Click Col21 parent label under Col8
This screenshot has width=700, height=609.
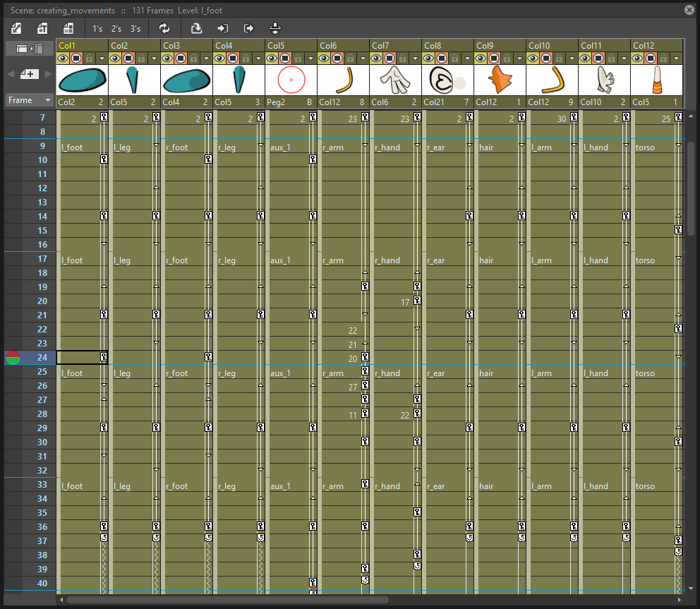pyautogui.click(x=434, y=102)
